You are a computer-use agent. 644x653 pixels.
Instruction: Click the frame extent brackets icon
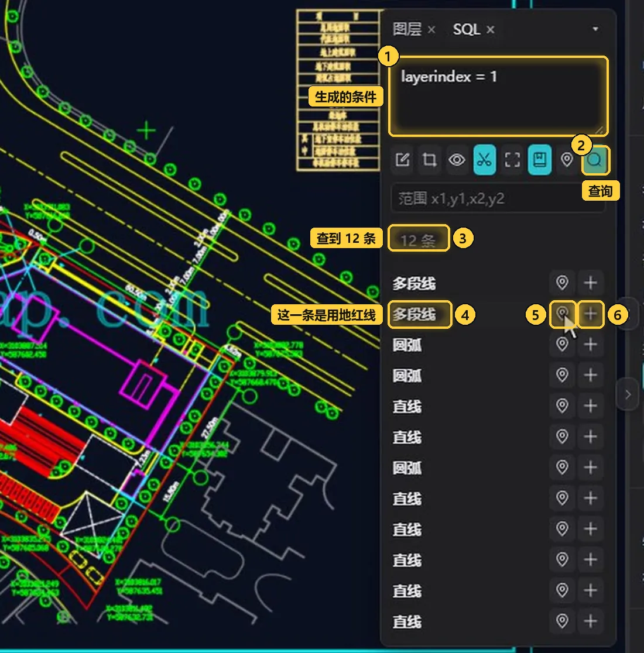pyautogui.click(x=512, y=160)
